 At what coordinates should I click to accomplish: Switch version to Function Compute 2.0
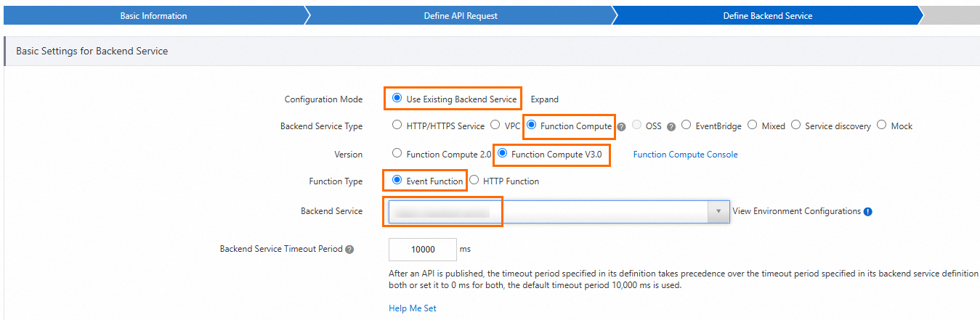point(397,154)
